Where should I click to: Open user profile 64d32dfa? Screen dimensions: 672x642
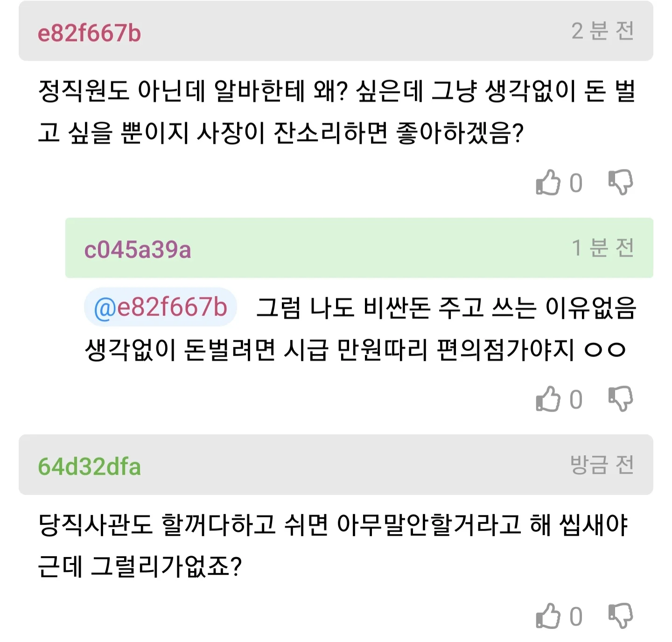[89, 466]
